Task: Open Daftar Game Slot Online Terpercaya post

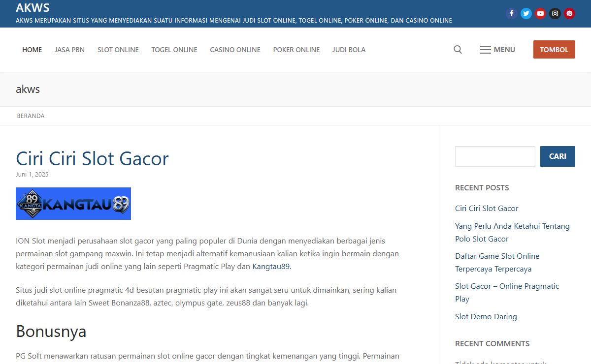Action: [497, 263]
